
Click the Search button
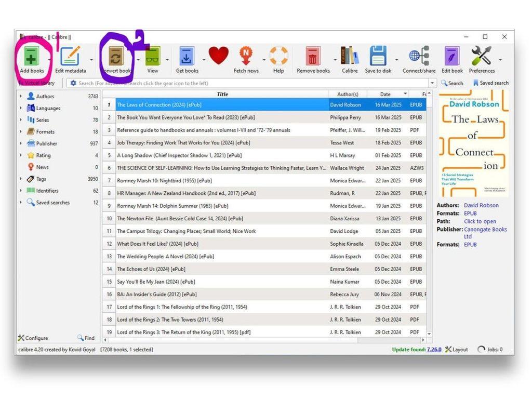[x=452, y=83]
